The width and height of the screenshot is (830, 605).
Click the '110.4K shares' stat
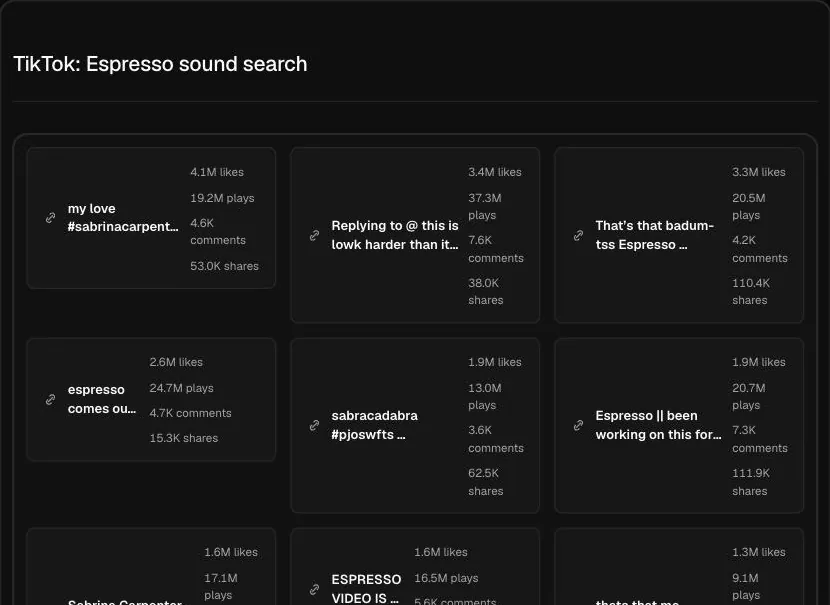coord(751,291)
